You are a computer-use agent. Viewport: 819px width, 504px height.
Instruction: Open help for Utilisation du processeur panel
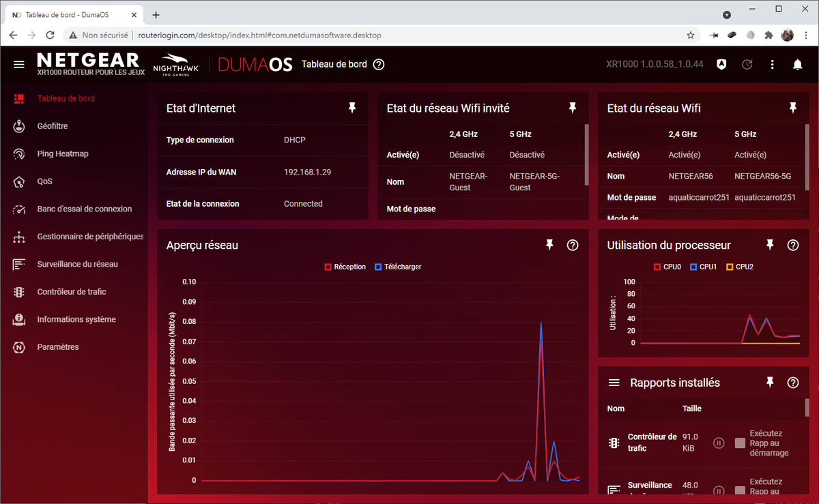(x=793, y=245)
